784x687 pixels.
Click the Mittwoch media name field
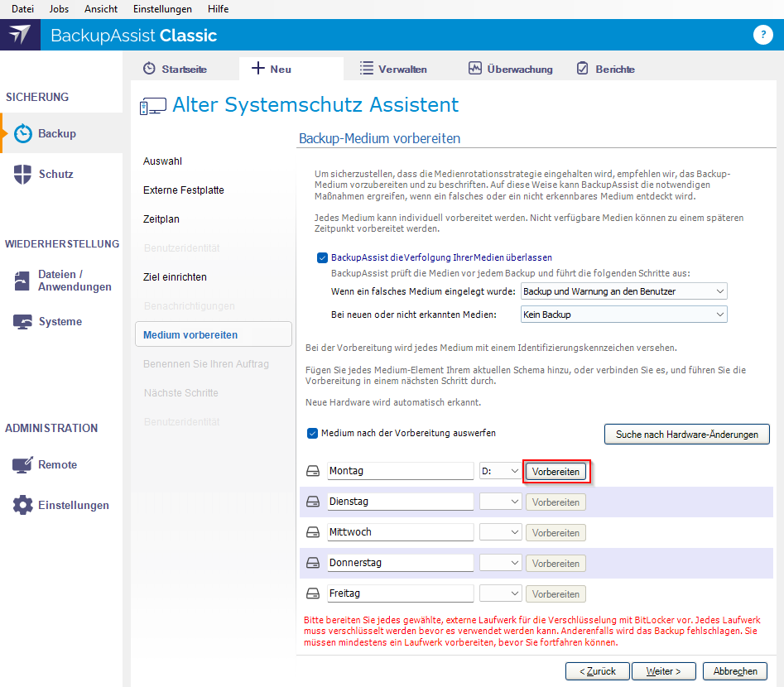(400, 532)
